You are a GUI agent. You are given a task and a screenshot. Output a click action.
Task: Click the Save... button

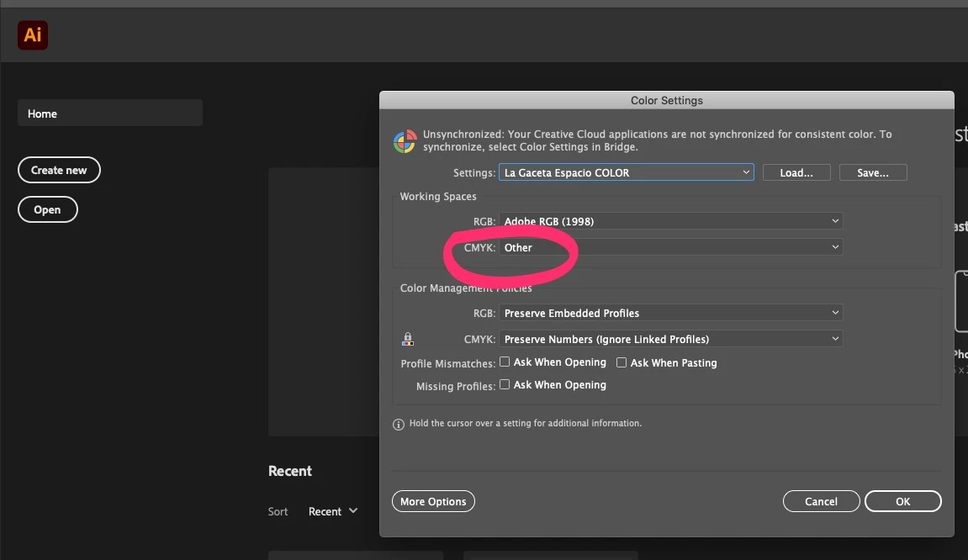873,172
